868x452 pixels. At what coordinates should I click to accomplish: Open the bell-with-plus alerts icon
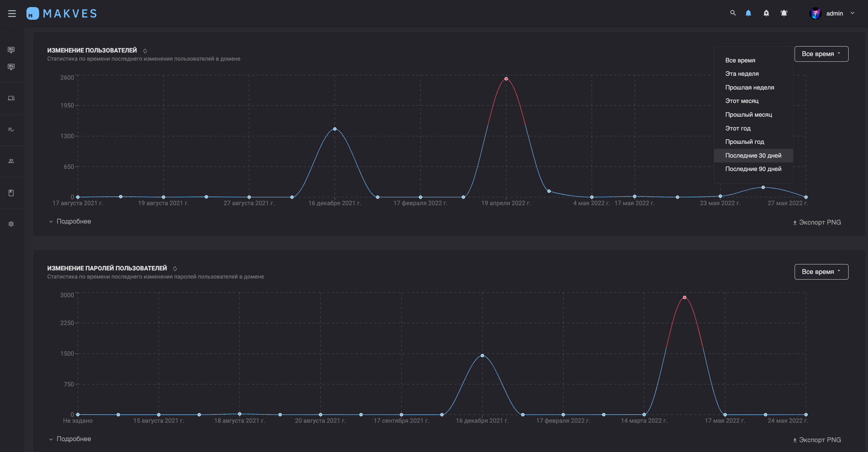tap(766, 13)
